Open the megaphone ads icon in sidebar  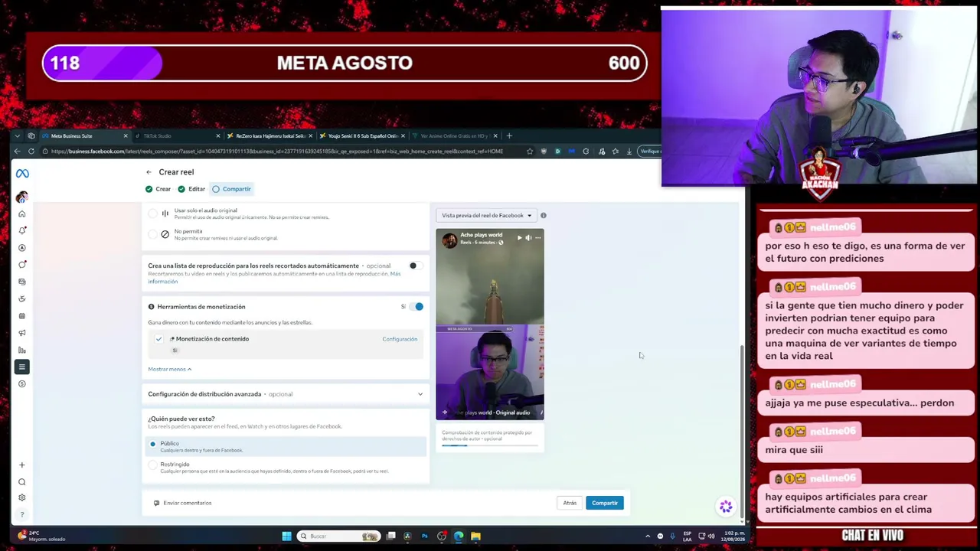(22, 333)
